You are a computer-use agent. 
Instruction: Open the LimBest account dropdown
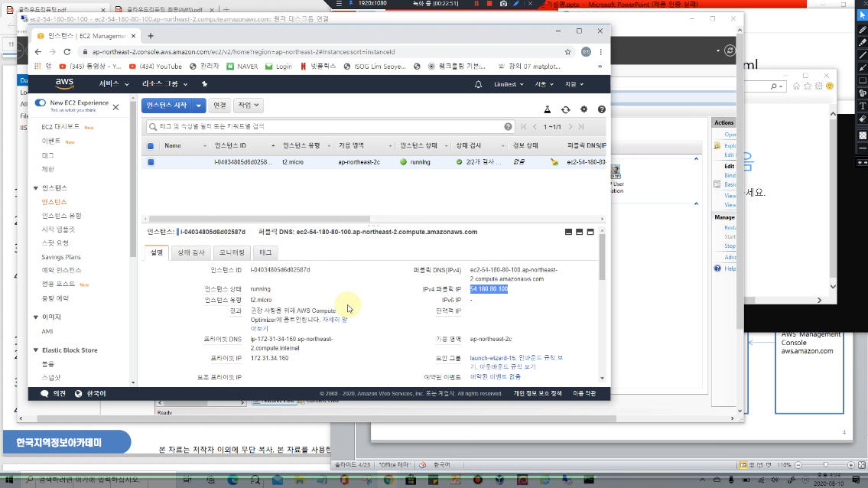pos(508,84)
